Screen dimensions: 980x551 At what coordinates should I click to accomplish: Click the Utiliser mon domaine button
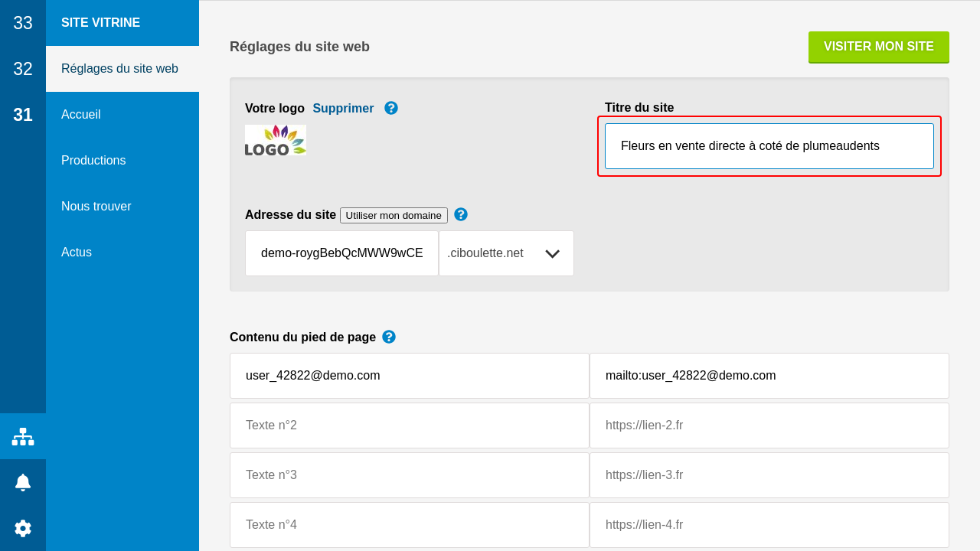click(394, 215)
